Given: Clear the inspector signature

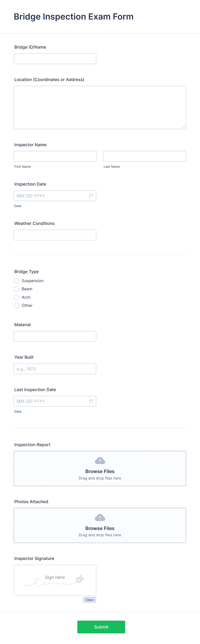Looking at the screenshot, I should 89,600.
